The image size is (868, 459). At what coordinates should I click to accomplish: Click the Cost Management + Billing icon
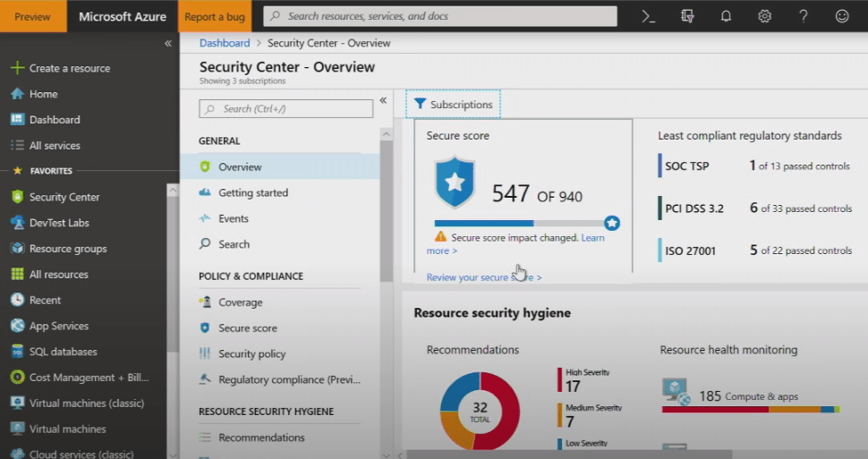click(x=17, y=377)
